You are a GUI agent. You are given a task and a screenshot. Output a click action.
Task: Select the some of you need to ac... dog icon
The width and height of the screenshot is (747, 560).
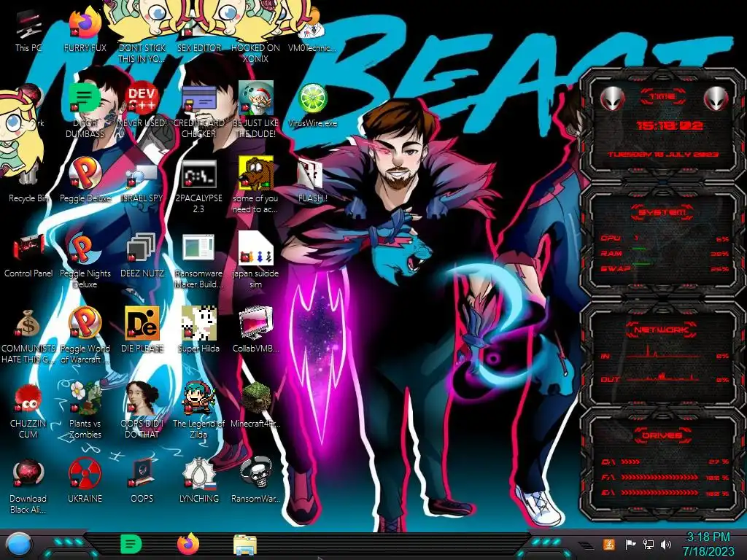pos(255,186)
